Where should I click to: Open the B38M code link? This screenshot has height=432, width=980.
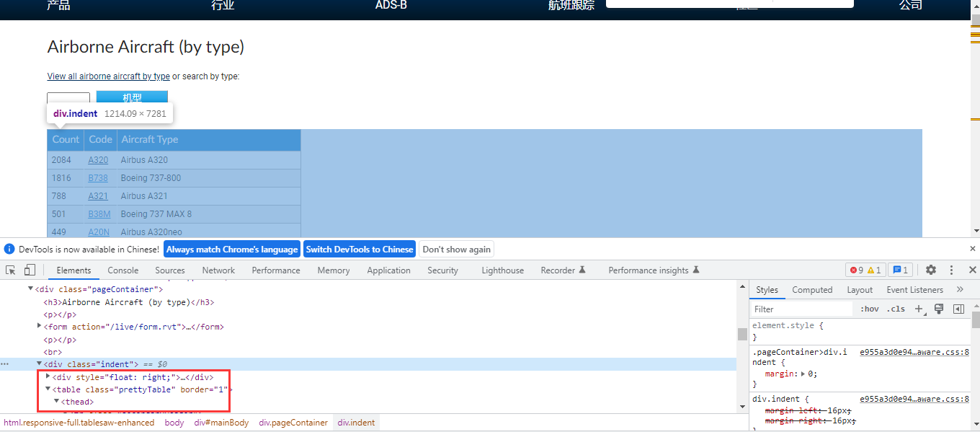99,213
